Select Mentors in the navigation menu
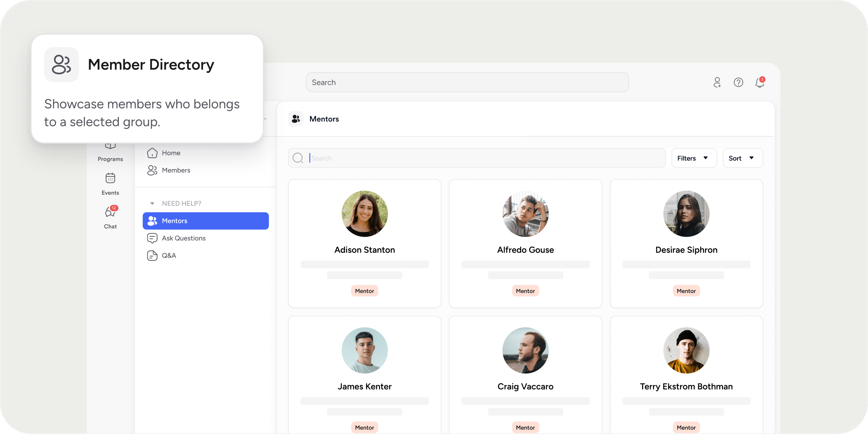 [x=205, y=221]
